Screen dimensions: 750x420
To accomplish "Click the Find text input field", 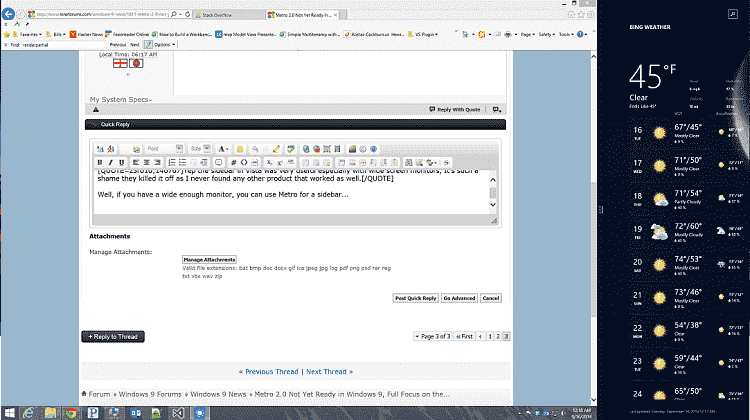I will coord(63,44).
